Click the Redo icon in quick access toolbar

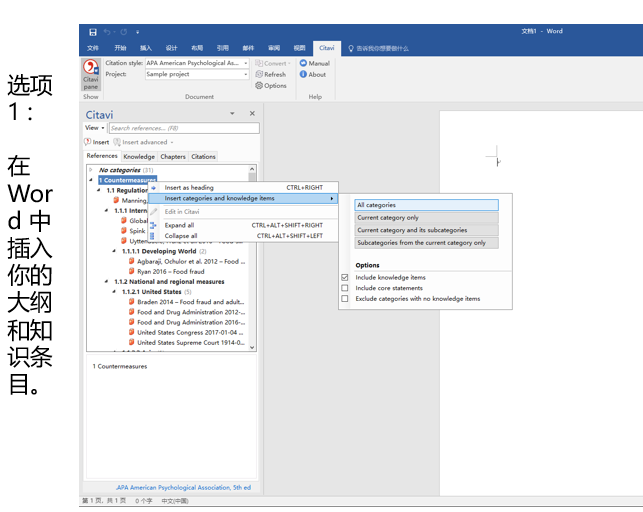coord(124,32)
